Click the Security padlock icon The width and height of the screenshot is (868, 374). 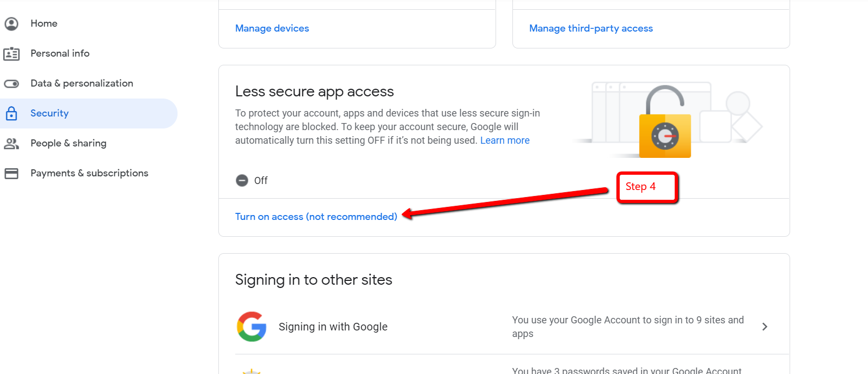point(11,113)
